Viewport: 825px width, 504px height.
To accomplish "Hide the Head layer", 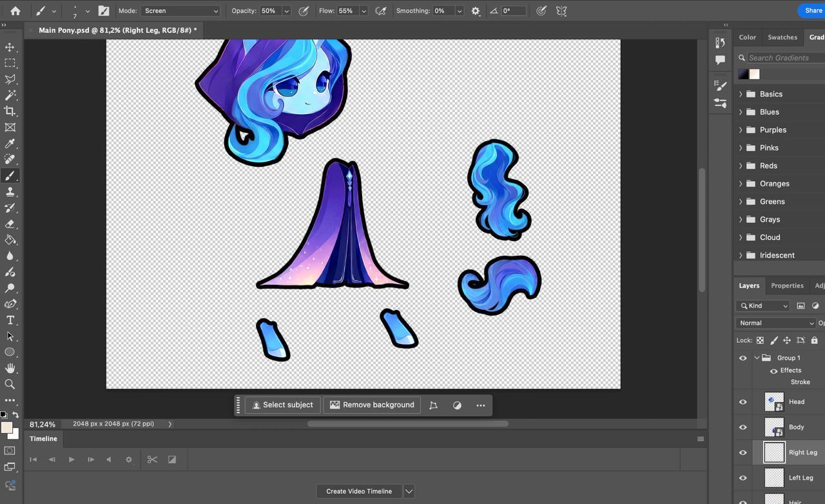I will coord(742,402).
